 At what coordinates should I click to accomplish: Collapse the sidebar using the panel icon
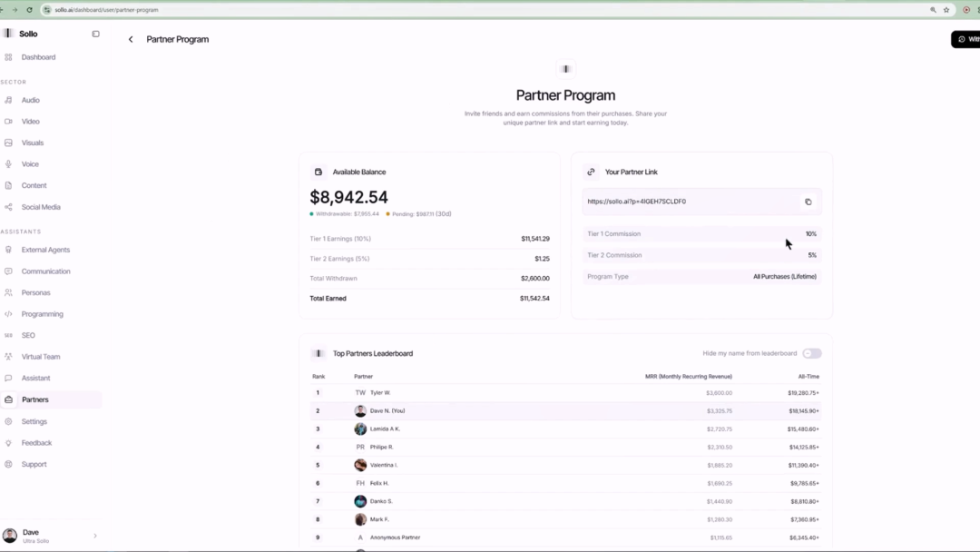pos(95,34)
